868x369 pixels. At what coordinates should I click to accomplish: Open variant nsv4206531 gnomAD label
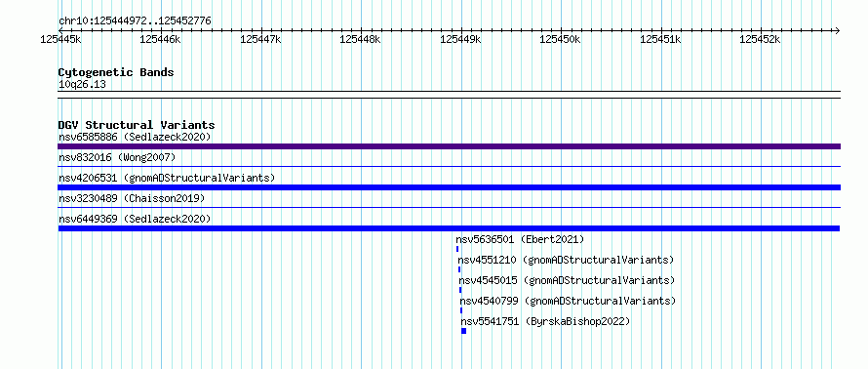pyautogui.click(x=167, y=179)
